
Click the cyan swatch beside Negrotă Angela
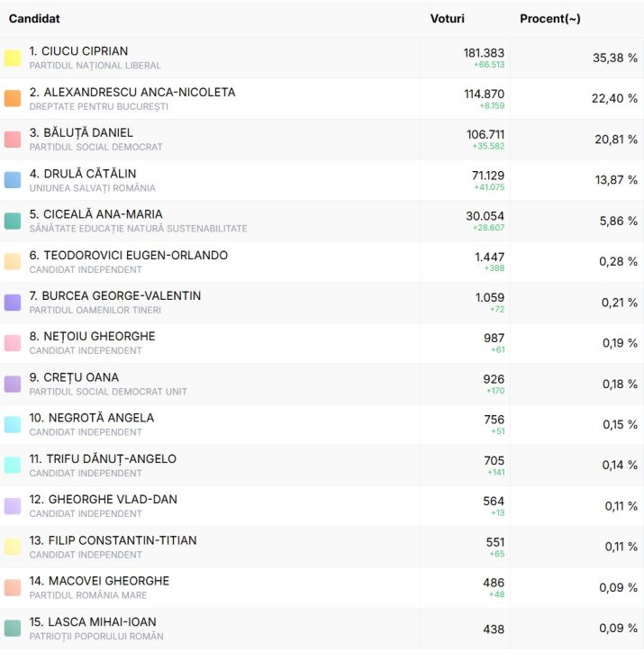tap(13, 425)
